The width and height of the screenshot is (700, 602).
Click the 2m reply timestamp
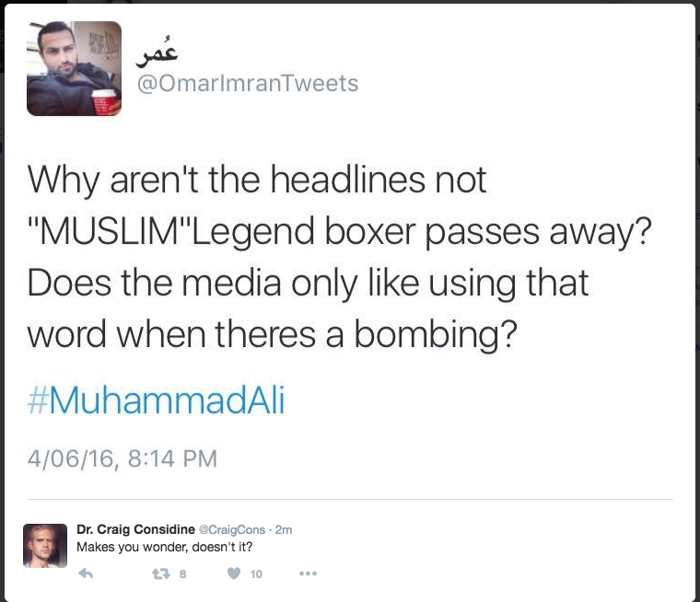click(284, 529)
